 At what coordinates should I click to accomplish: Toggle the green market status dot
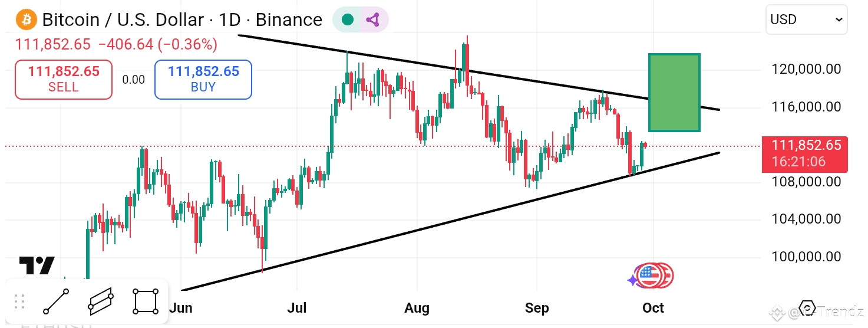tap(348, 19)
